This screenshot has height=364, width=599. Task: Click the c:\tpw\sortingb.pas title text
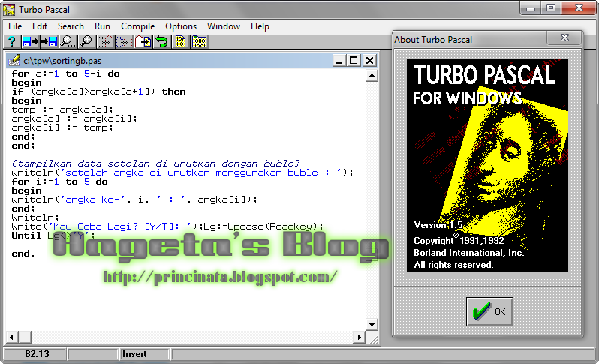point(62,60)
